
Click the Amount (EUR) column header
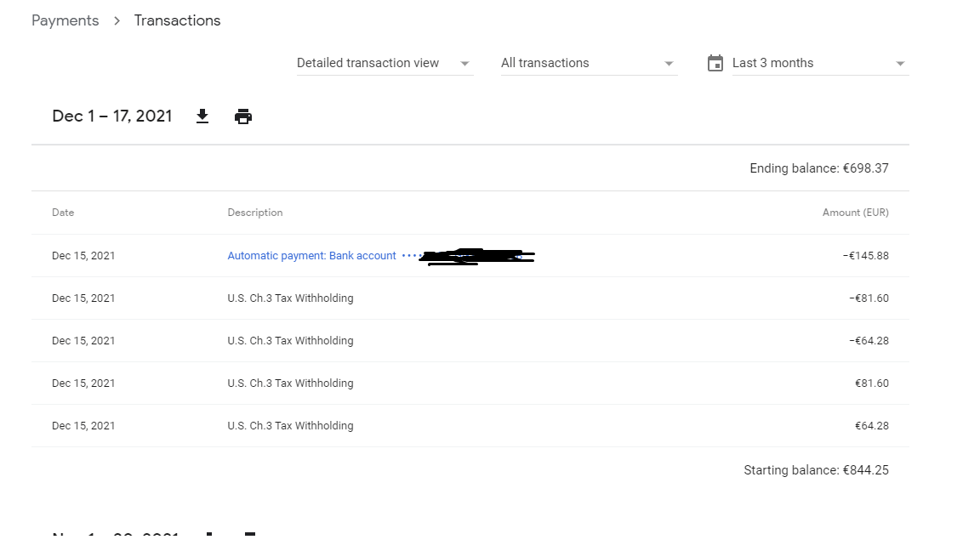pos(855,213)
